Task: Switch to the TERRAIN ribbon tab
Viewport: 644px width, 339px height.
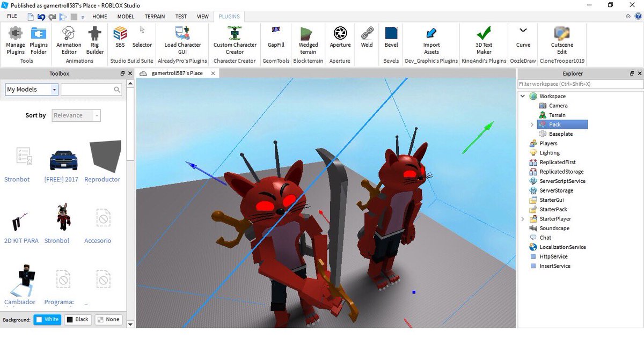Action: [x=155, y=17]
